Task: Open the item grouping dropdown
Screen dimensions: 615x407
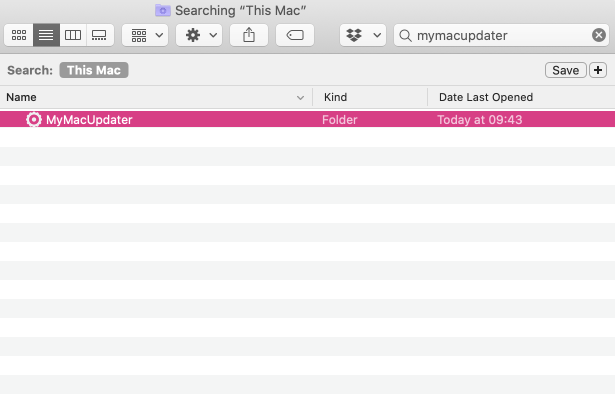Action: 144,35
